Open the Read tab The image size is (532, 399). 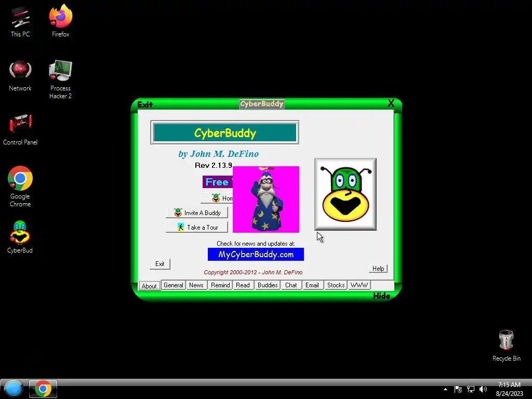[x=243, y=285]
